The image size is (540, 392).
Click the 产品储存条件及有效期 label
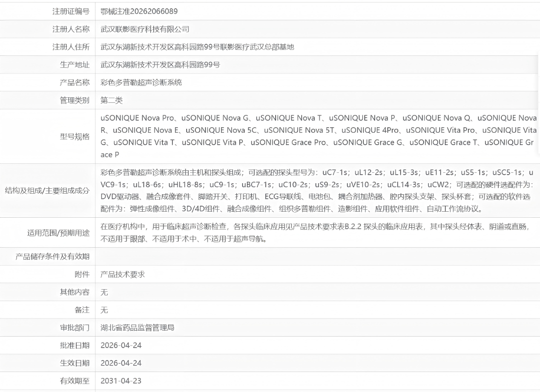pos(52,257)
